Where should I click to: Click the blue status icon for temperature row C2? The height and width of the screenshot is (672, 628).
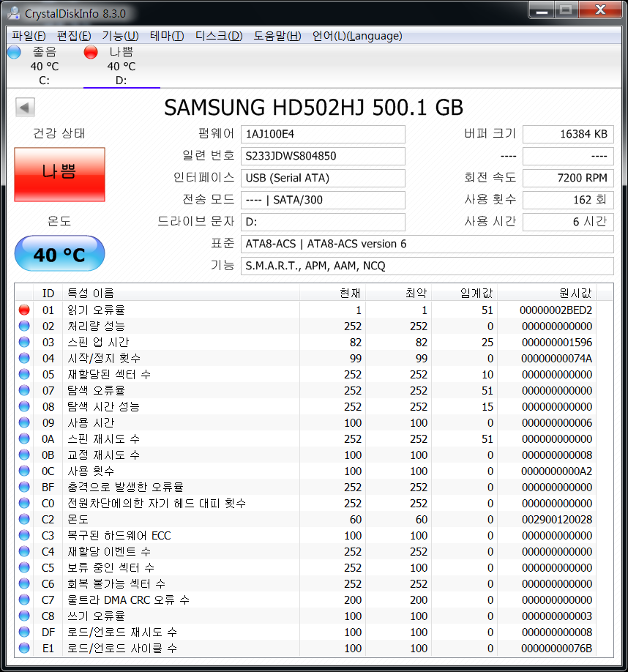point(24,520)
